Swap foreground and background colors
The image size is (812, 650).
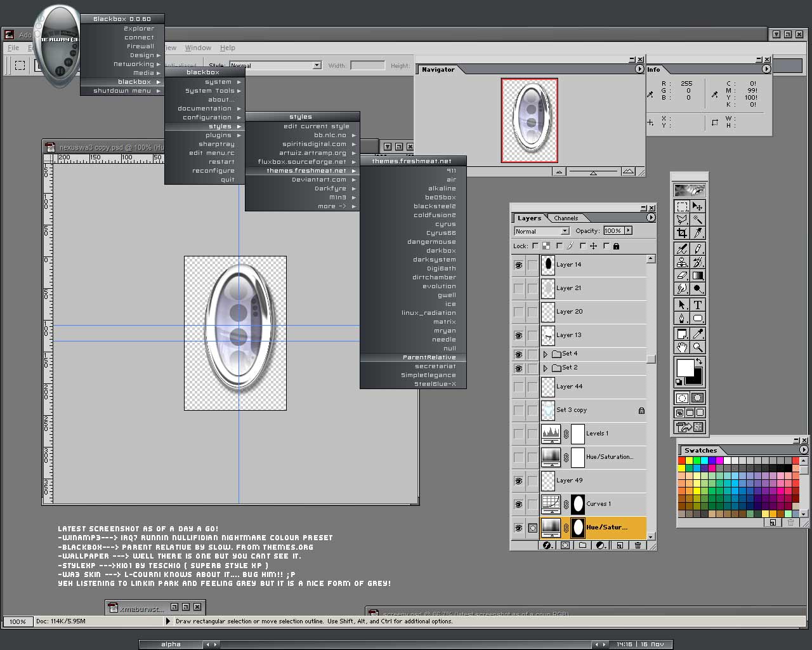699,361
